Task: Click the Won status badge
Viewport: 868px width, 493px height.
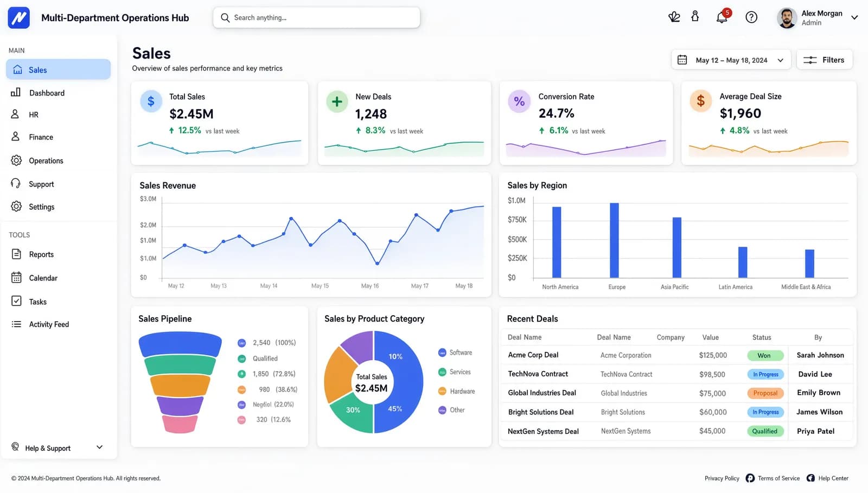Action: (765, 355)
